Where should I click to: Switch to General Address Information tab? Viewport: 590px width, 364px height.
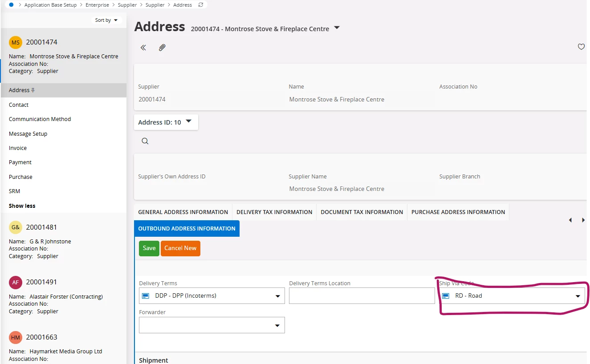coord(183,212)
